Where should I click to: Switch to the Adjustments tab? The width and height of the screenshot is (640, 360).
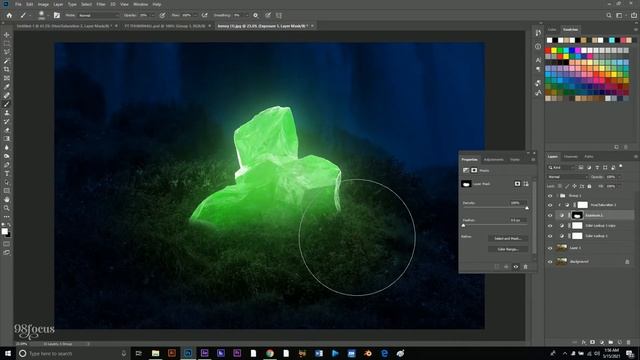tap(493, 160)
